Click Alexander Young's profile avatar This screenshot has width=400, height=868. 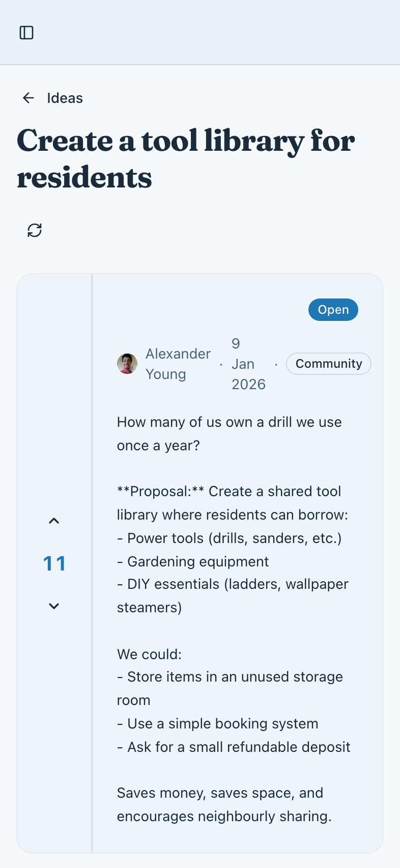click(x=127, y=364)
